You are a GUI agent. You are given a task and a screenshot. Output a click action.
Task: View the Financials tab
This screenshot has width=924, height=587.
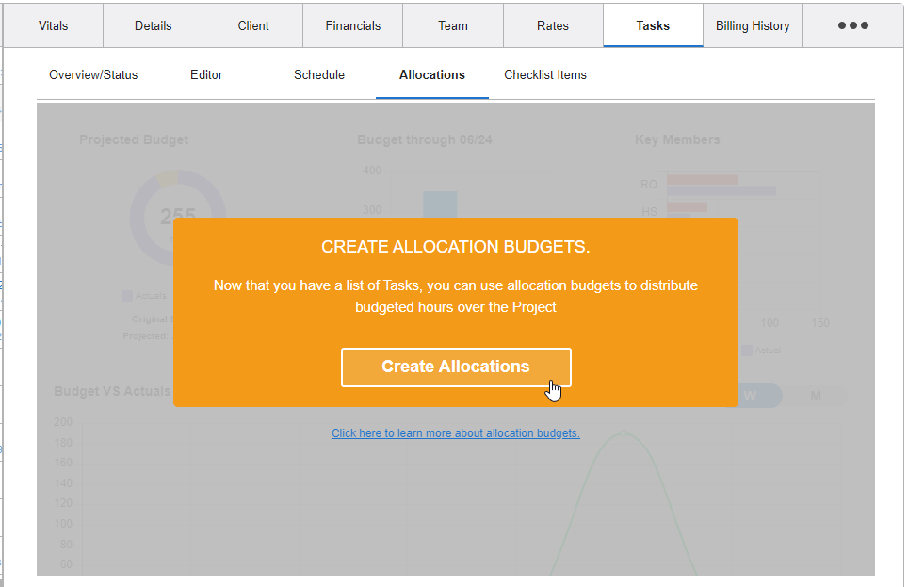click(351, 25)
